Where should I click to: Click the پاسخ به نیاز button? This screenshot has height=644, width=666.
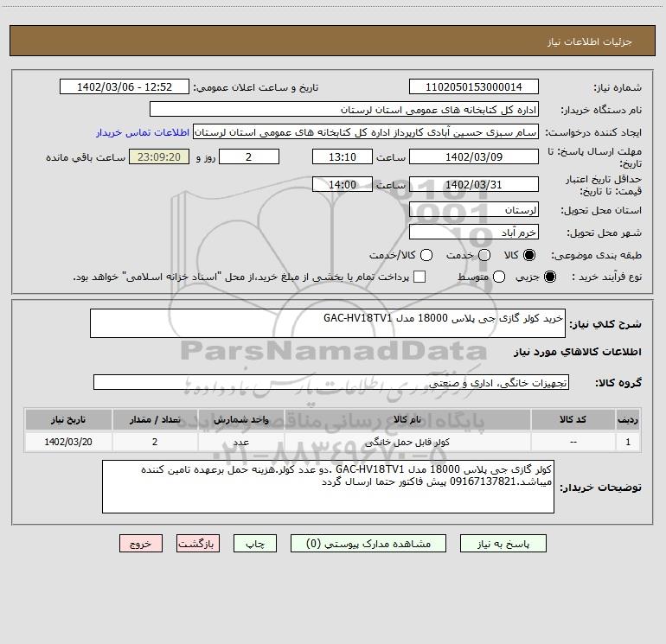pyautogui.click(x=503, y=544)
